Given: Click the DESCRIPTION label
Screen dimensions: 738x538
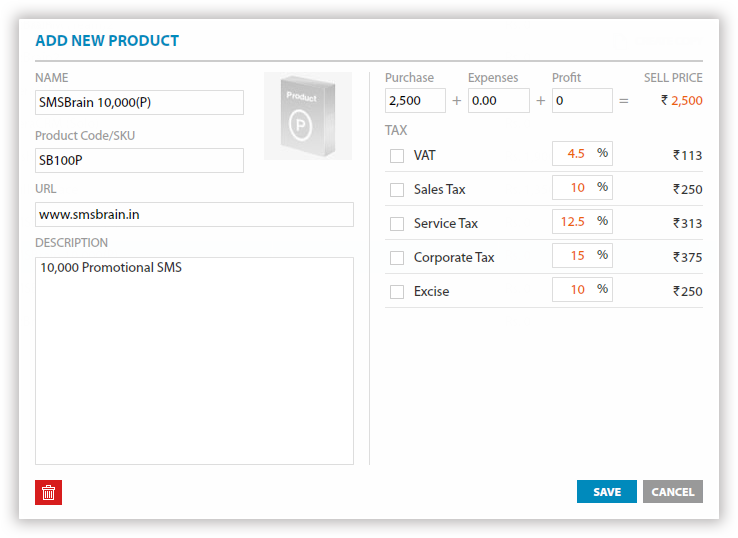Looking at the screenshot, I should click(72, 243).
